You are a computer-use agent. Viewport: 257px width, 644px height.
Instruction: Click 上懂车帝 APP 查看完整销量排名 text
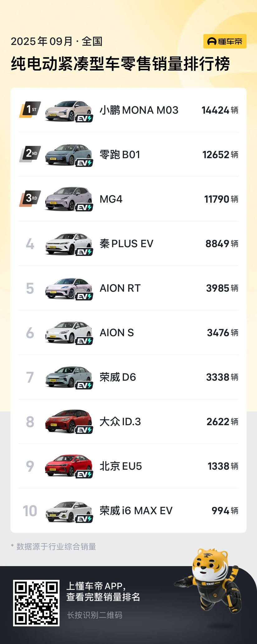point(103,591)
